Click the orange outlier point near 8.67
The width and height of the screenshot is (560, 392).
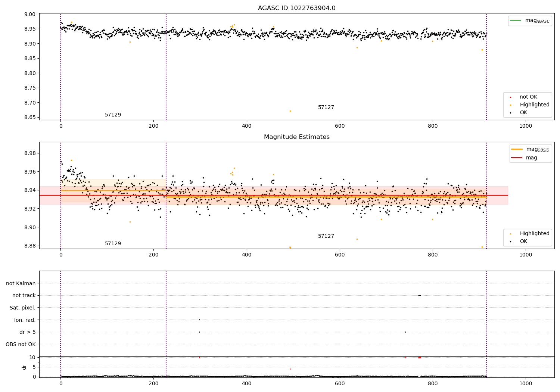[290, 111]
